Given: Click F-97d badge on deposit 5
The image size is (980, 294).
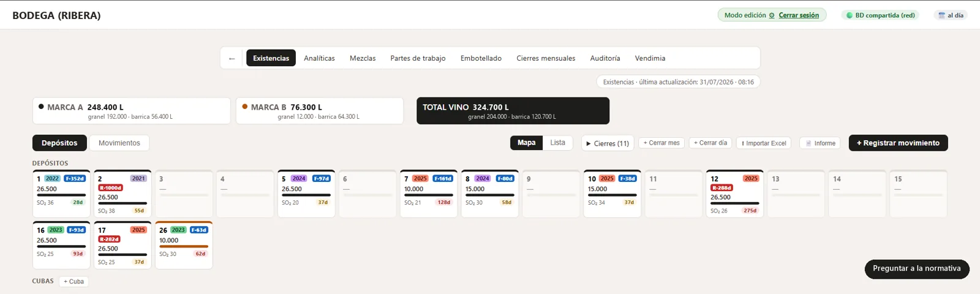Looking at the screenshot, I should 322,179.
